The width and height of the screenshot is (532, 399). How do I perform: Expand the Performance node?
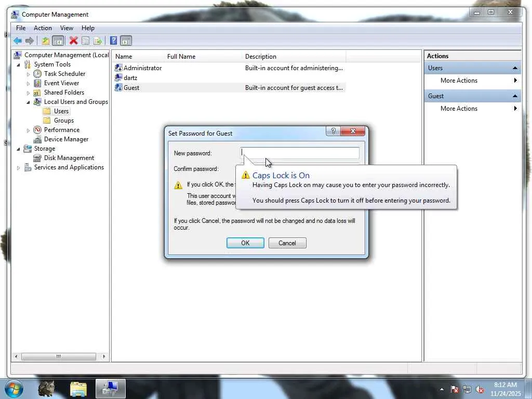[28, 130]
